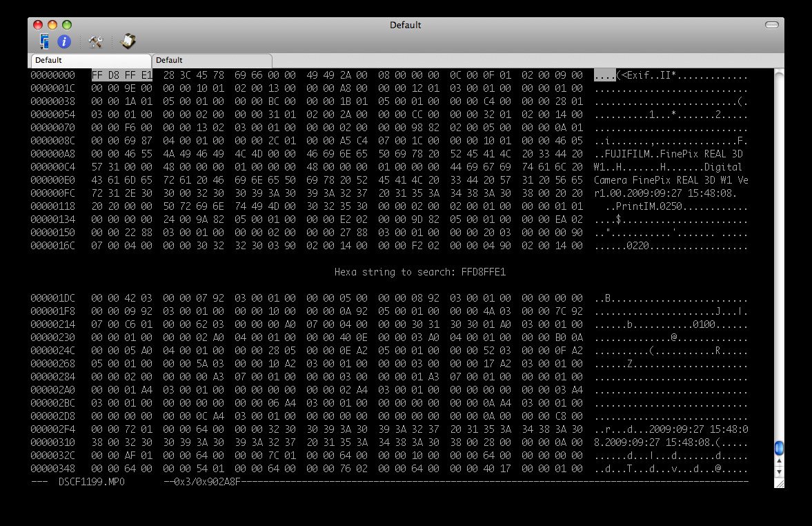Click the 'Hexa string to search: FFD8FFE1' prompt
Screen dimensions: 812x526
tap(420, 272)
